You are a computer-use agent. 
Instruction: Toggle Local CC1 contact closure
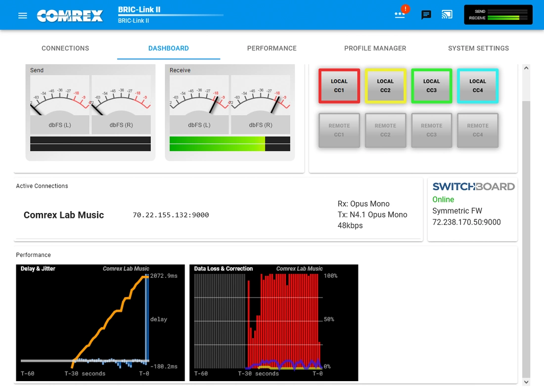339,86
